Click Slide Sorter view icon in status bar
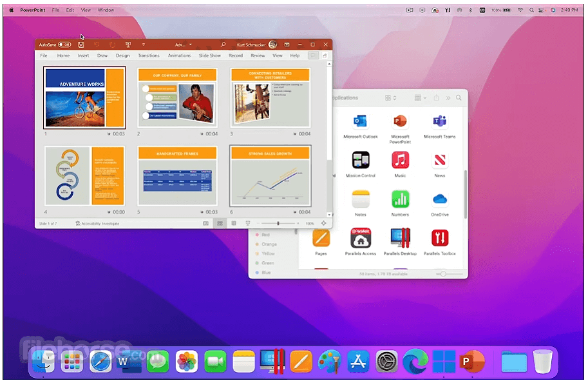 point(220,223)
